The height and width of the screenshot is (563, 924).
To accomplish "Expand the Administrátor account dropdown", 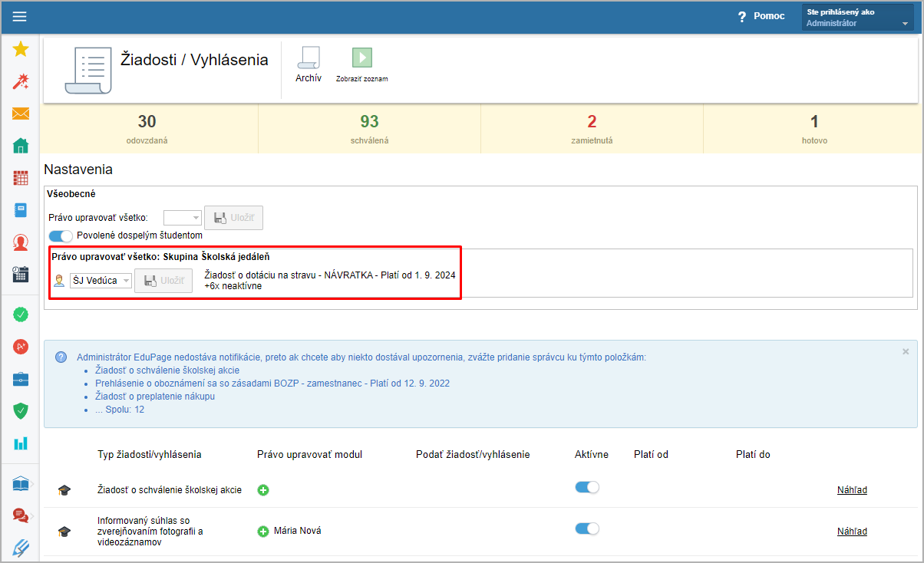I will click(857, 17).
